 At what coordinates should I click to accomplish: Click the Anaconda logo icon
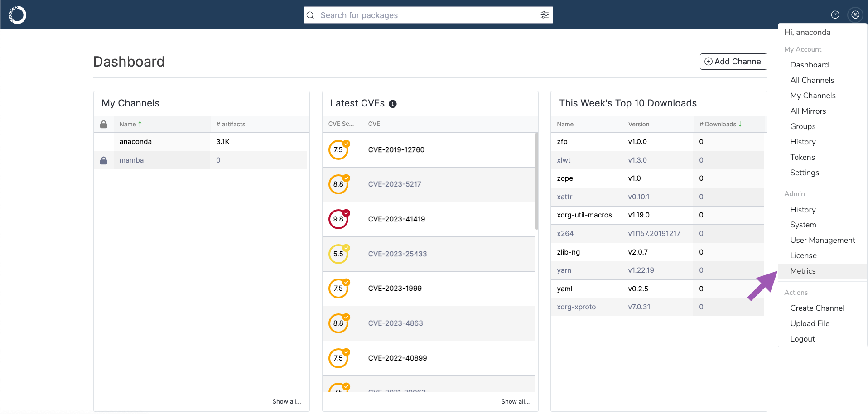17,15
